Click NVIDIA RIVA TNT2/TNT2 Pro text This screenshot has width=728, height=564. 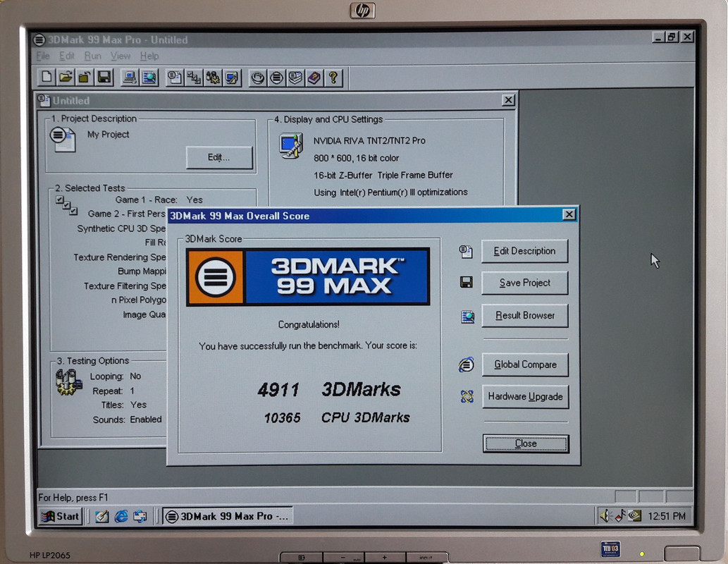tap(369, 141)
